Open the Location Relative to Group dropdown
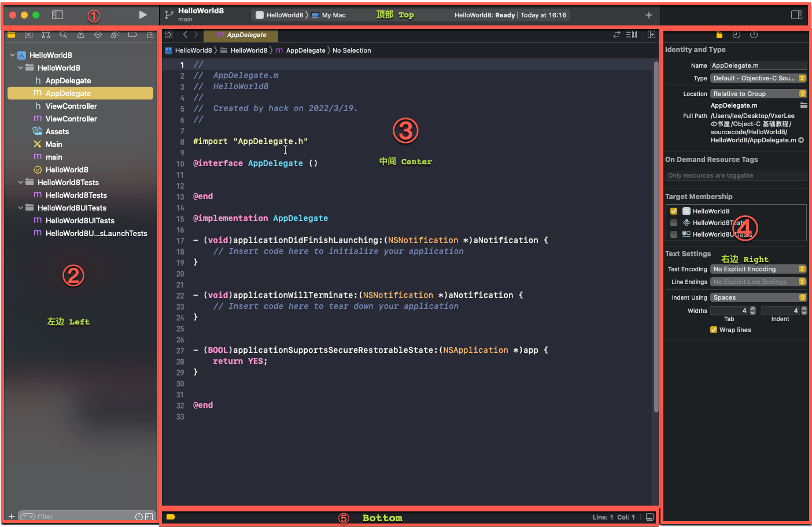The image size is (812, 527). pyautogui.click(x=758, y=94)
